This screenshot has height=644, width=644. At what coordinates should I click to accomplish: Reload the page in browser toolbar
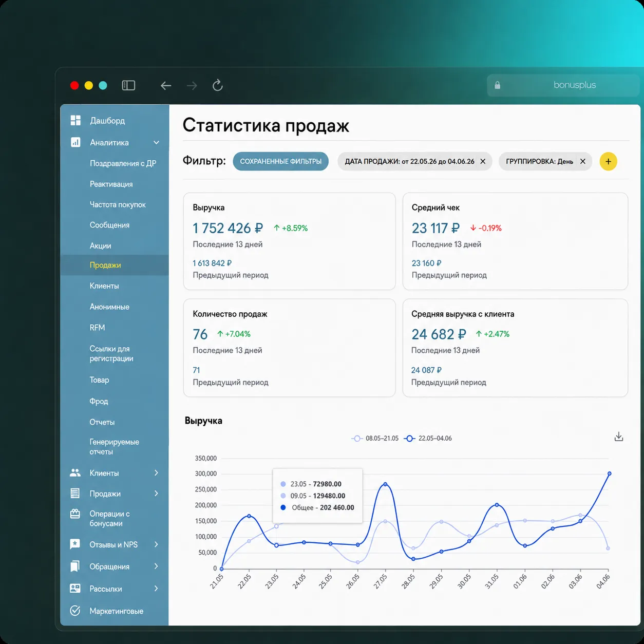click(218, 85)
